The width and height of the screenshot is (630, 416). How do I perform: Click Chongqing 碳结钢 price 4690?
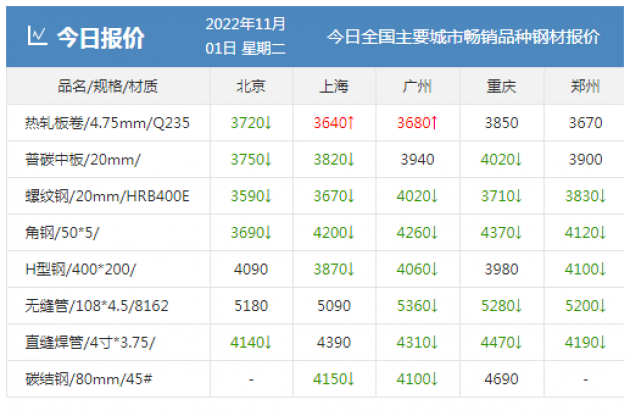point(501,379)
